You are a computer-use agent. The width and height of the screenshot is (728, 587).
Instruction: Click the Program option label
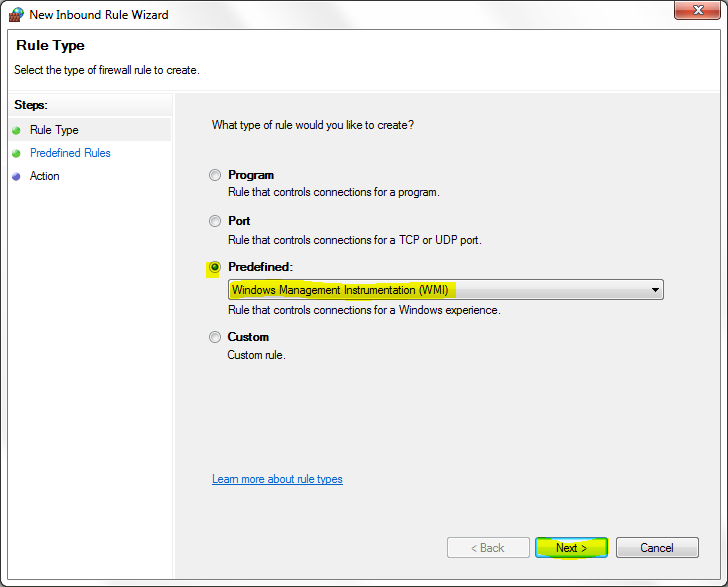250,175
